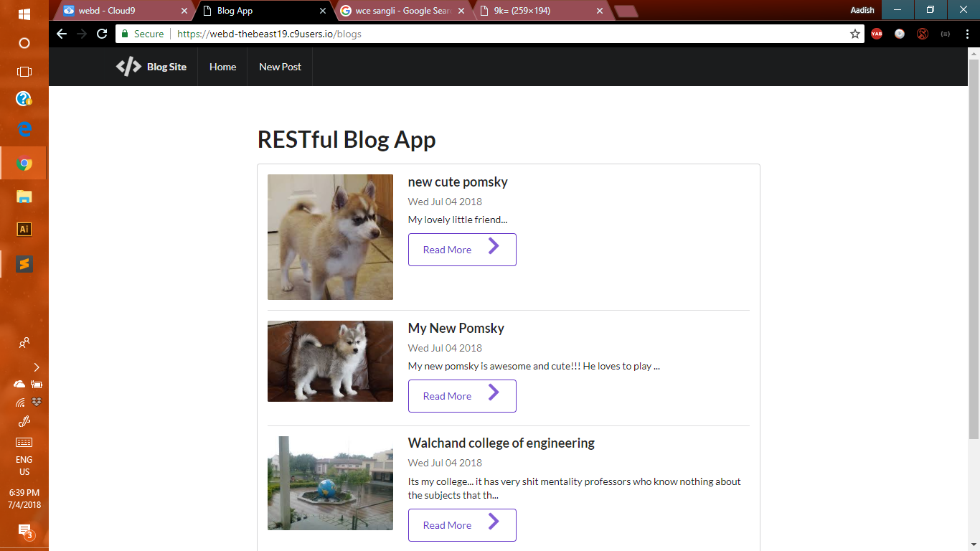Click the Cortana search circle

(x=24, y=42)
